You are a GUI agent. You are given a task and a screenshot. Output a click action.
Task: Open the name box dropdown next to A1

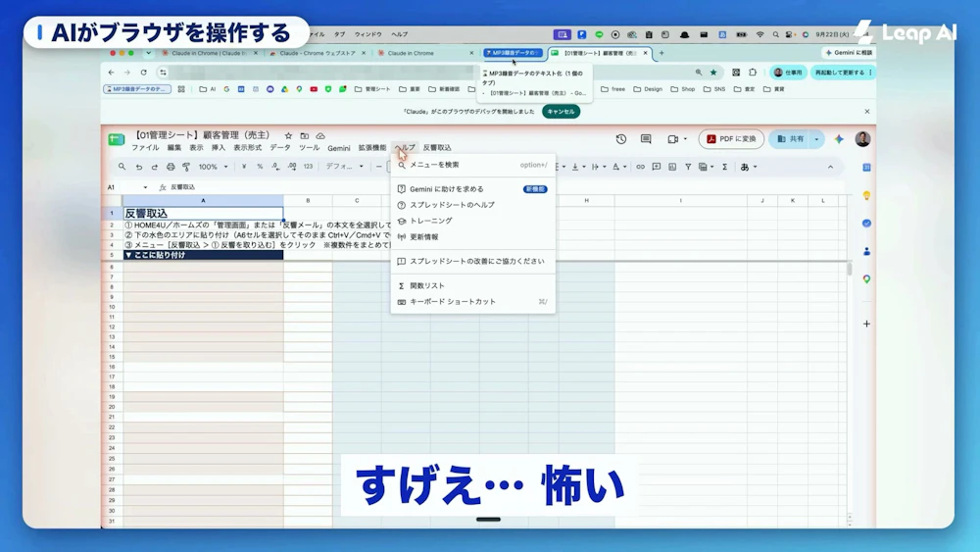(x=145, y=187)
